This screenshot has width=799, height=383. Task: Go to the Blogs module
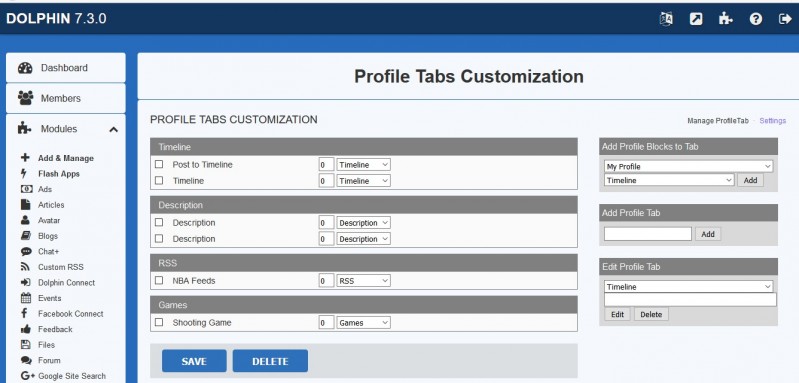[x=48, y=236]
